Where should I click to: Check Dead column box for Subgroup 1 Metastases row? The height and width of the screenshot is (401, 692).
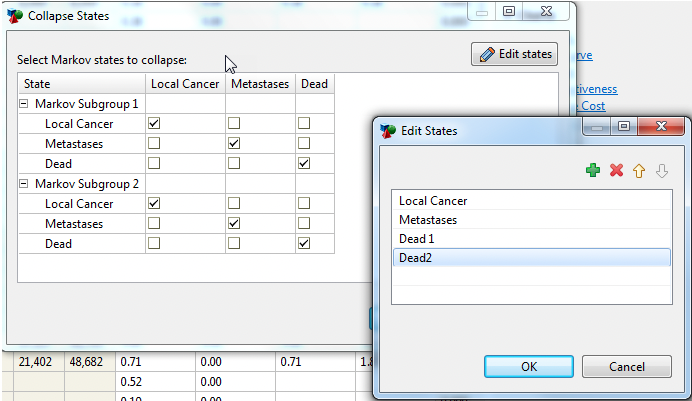pos(304,144)
